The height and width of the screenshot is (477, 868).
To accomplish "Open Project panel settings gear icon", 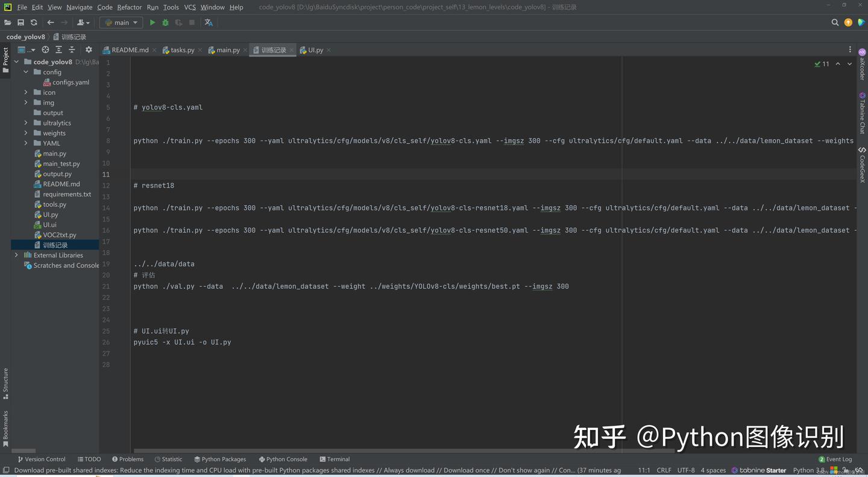I will (x=88, y=50).
